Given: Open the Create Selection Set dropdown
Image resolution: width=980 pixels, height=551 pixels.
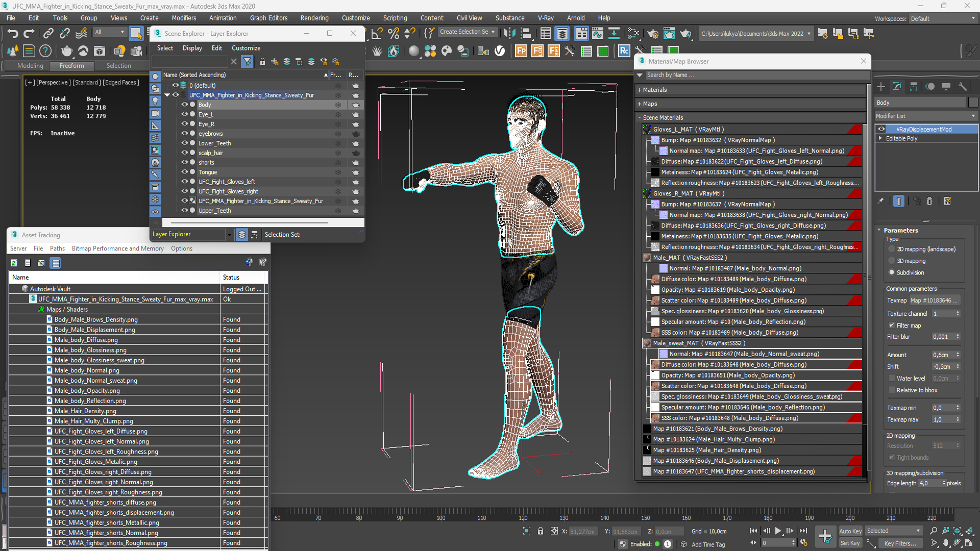Looking at the screenshot, I should [467, 32].
